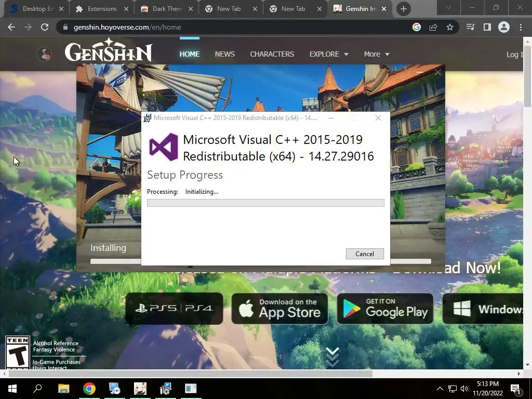Click Download on the App Store button
Viewport: 532px width, 399px height.
280,309
